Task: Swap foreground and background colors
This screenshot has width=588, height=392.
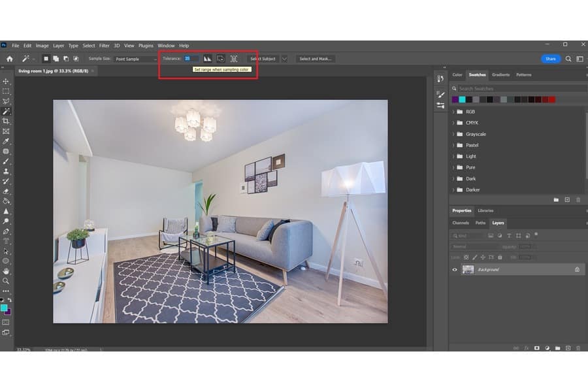Action: [9, 300]
